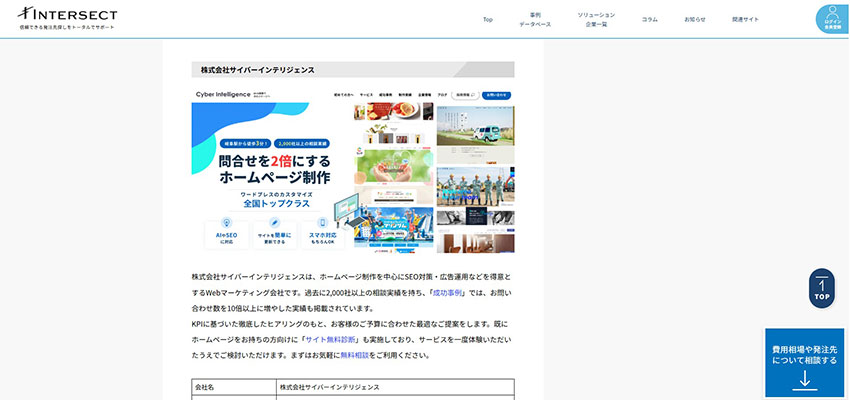850x400 pixels.
Task: Click the Cyber Intelligence site screenshot
Action: 353,170
